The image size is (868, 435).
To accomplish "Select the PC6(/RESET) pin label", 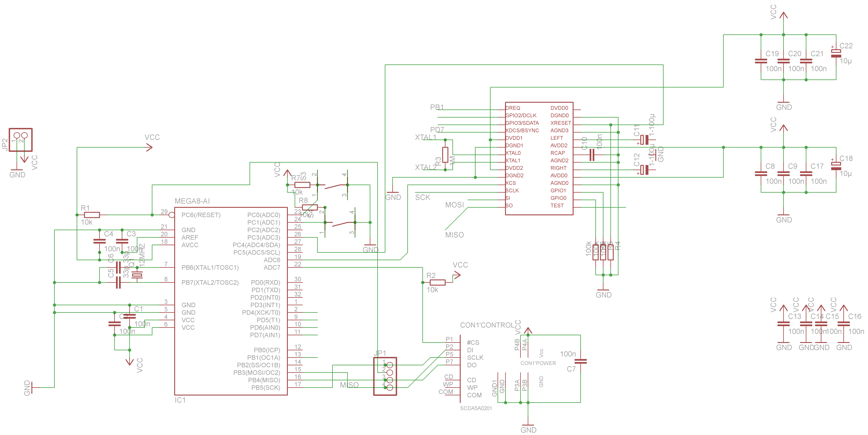I will [x=201, y=215].
